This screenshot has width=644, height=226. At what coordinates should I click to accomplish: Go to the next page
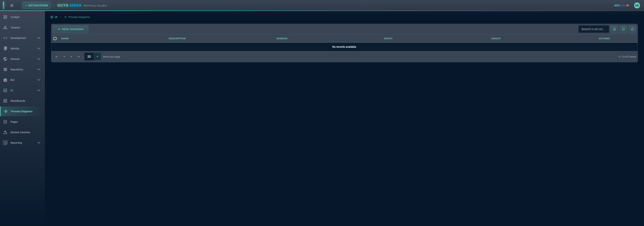pos(72,57)
